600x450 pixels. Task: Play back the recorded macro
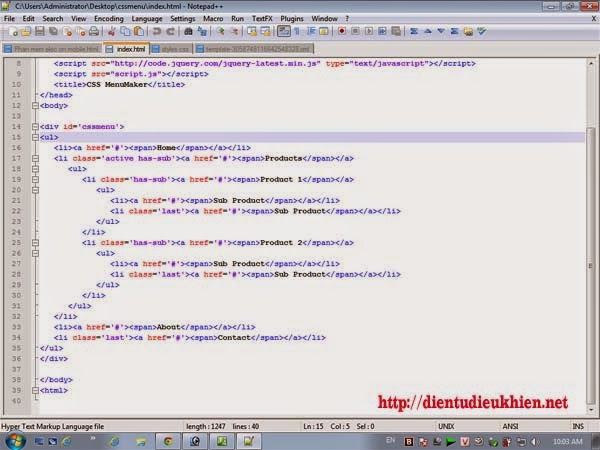pyautogui.click(x=369, y=32)
